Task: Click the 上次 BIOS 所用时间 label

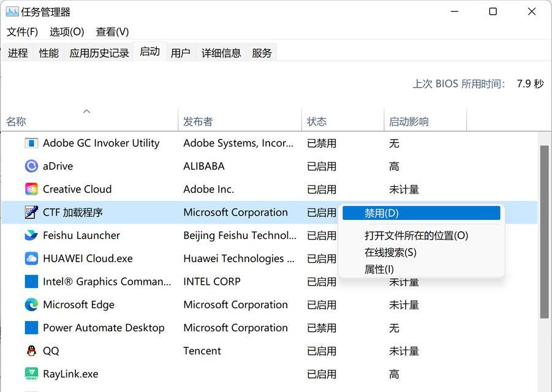Action: pos(459,84)
